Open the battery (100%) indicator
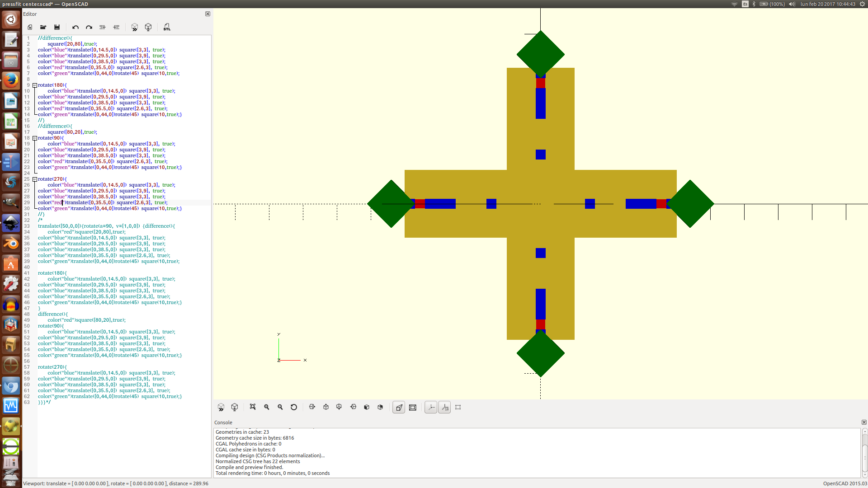 pyautogui.click(x=772, y=4)
